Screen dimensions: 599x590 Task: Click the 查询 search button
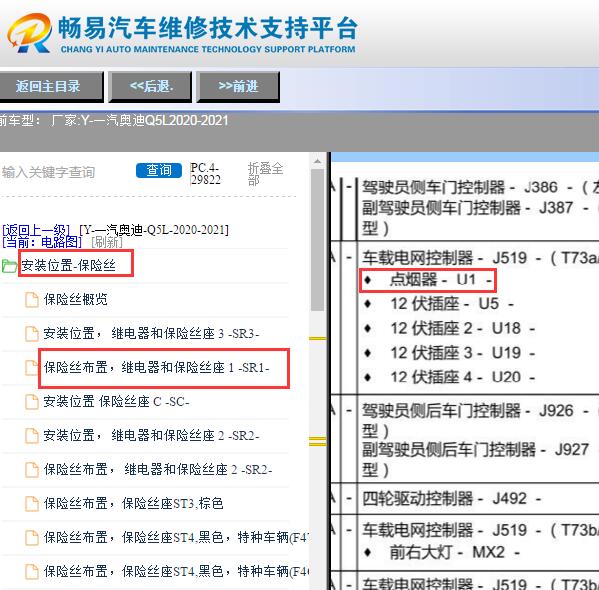tap(159, 170)
